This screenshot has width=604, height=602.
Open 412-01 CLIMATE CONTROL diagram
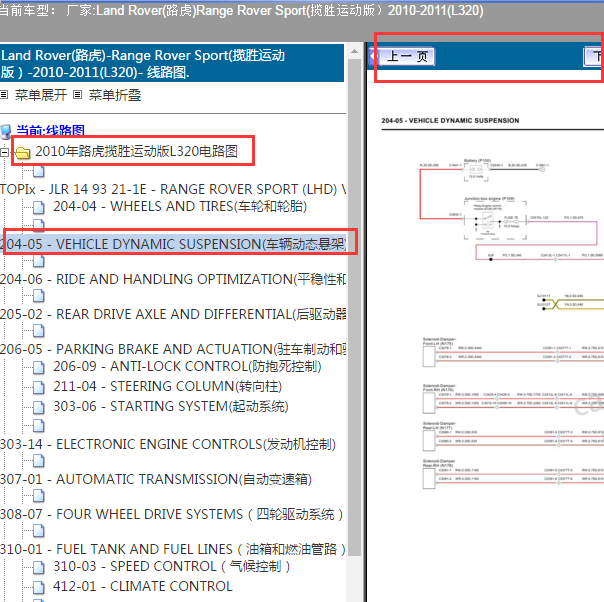coord(143,587)
